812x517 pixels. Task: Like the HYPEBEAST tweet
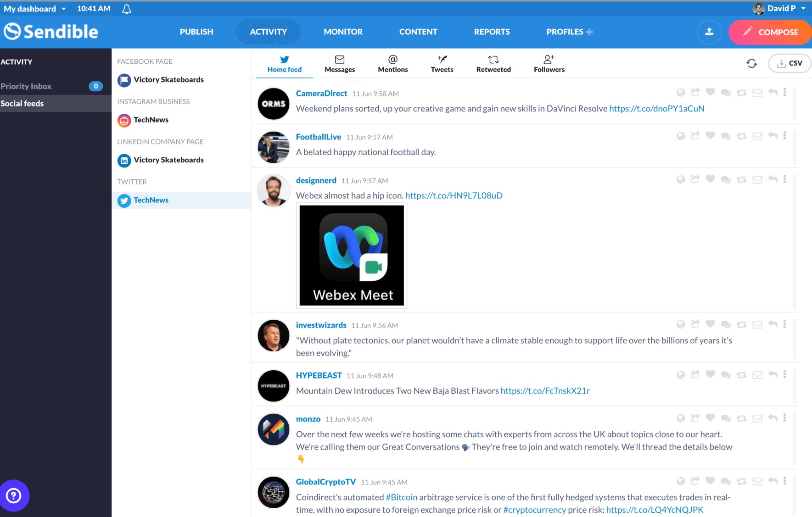pyautogui.click(x=710, y=374)
